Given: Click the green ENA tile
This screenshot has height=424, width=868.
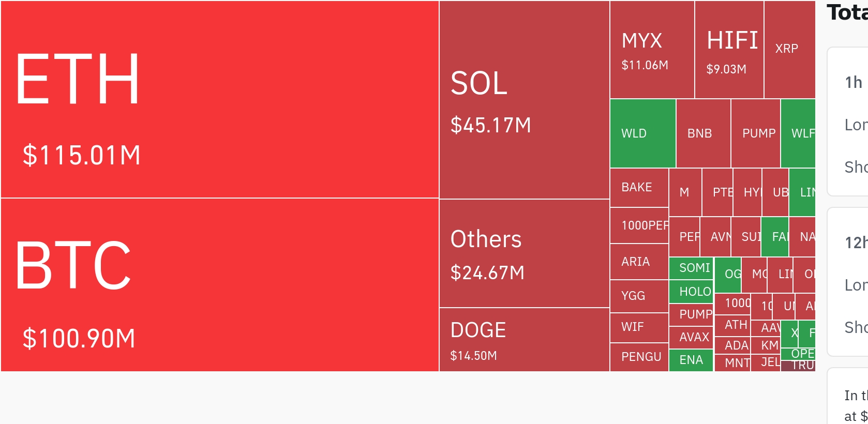Looking at the screenshot, I should point(691,360).
